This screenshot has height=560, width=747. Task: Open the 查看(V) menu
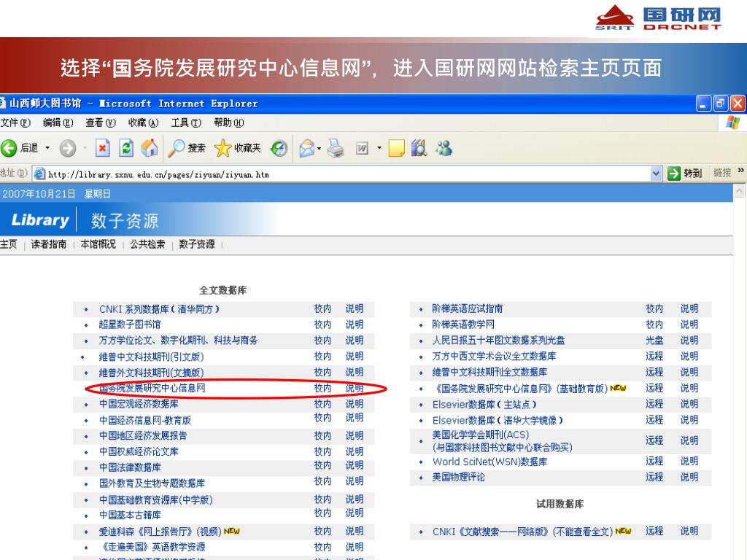(101, 122)
